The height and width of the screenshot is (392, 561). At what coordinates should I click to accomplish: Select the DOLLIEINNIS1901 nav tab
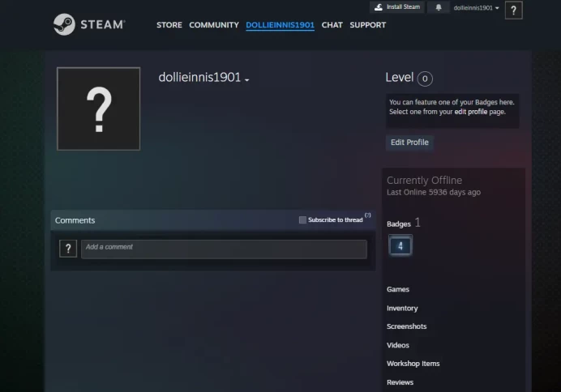tap(280, 25)
